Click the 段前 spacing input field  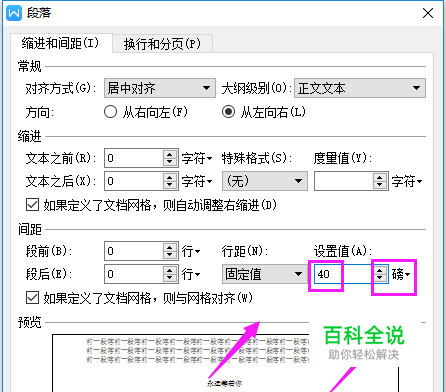coord(134,251)
